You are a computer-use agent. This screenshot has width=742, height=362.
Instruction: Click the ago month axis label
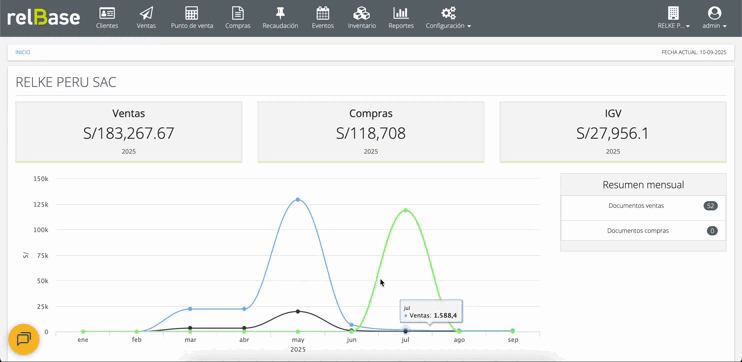coord(459,340)
